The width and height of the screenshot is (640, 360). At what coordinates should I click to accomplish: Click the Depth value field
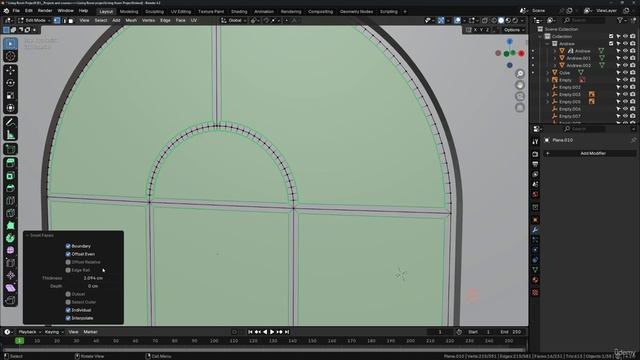[x=93, y=286]
